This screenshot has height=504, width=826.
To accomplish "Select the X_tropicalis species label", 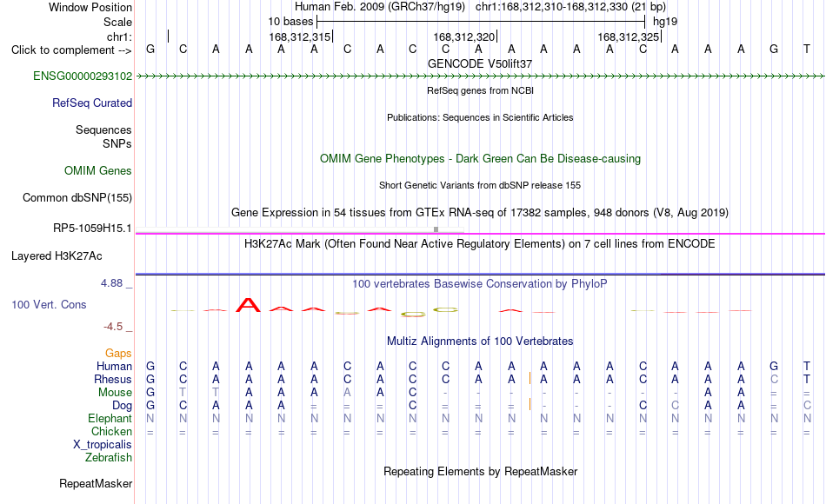I will pos(103,445).
